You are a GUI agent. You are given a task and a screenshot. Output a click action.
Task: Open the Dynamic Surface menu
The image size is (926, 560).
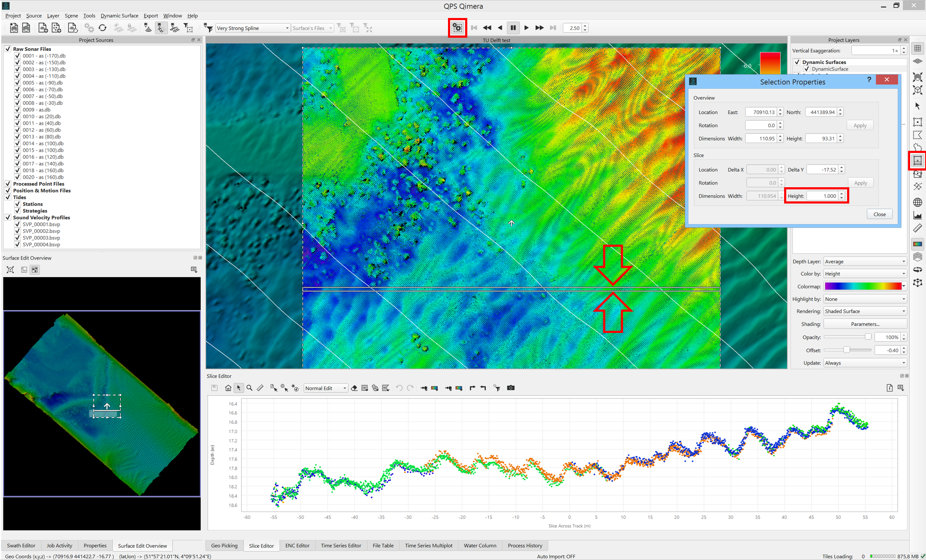click(x=119, y=15)
